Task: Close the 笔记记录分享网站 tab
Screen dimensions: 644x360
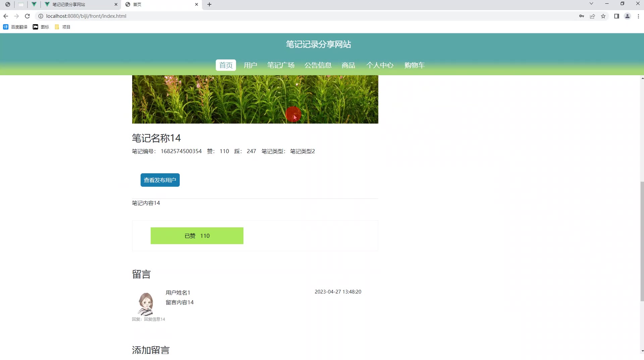Action: [x=116, y=4]
